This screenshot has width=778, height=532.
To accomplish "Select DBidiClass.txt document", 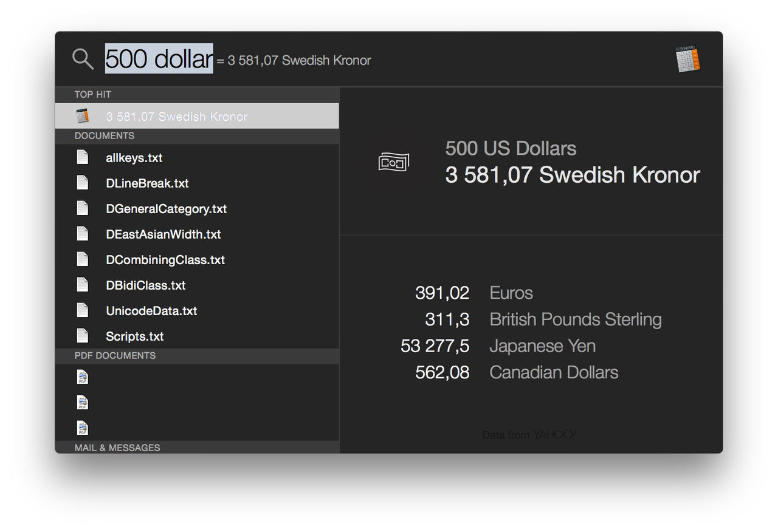I will coord(146,285).
